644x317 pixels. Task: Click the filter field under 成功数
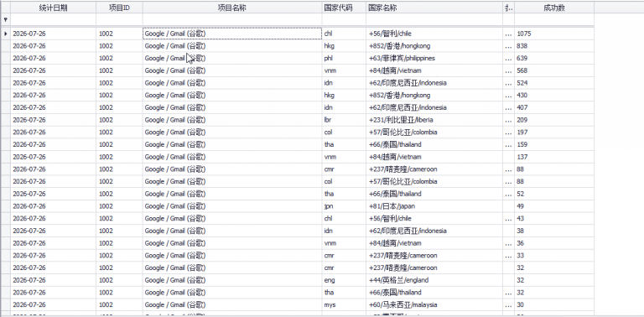[554, 19]
